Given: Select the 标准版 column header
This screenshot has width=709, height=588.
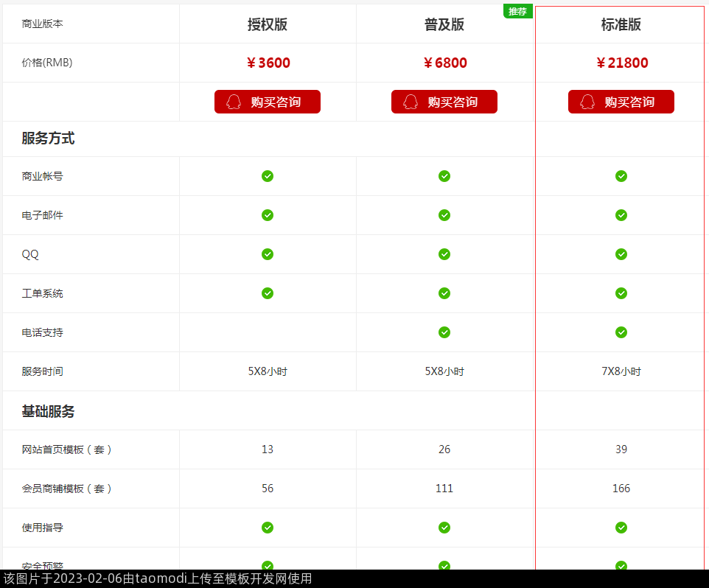Looking at the screenshot, I should pyautogui.click(x=621, y=24).
